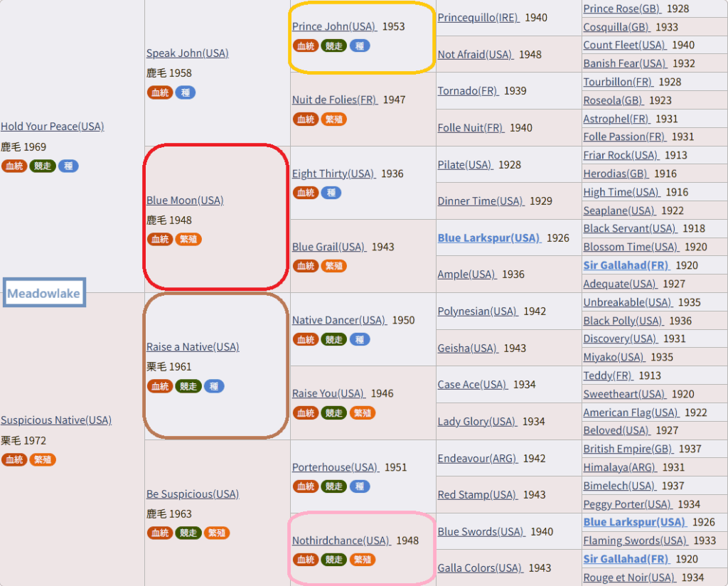Open the Princequillo(IRE) horse link
Screen dimensions: 728x586
[478, 18]
